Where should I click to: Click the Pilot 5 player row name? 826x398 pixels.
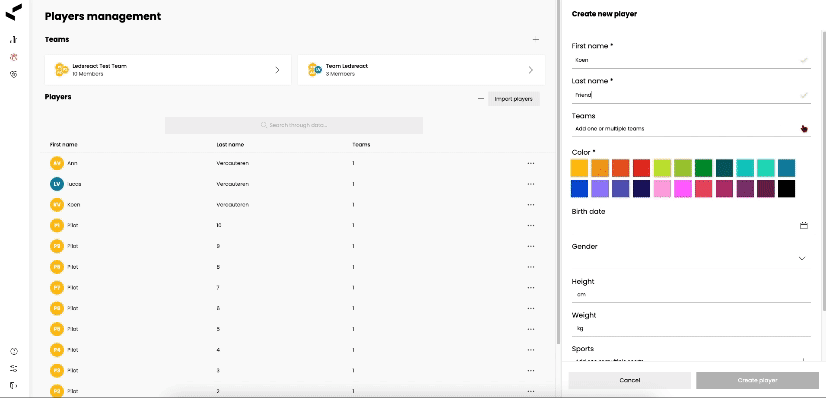[73, 329]
